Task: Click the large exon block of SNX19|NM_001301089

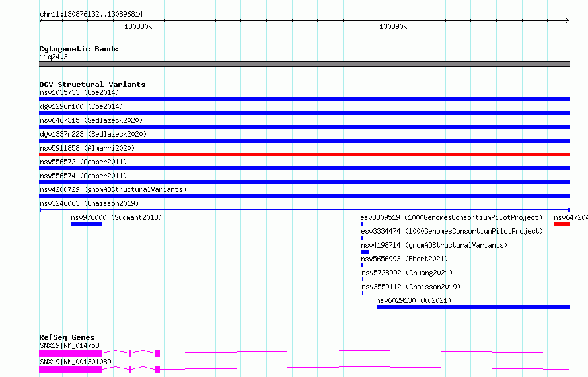Action: [x=71, y=370]
